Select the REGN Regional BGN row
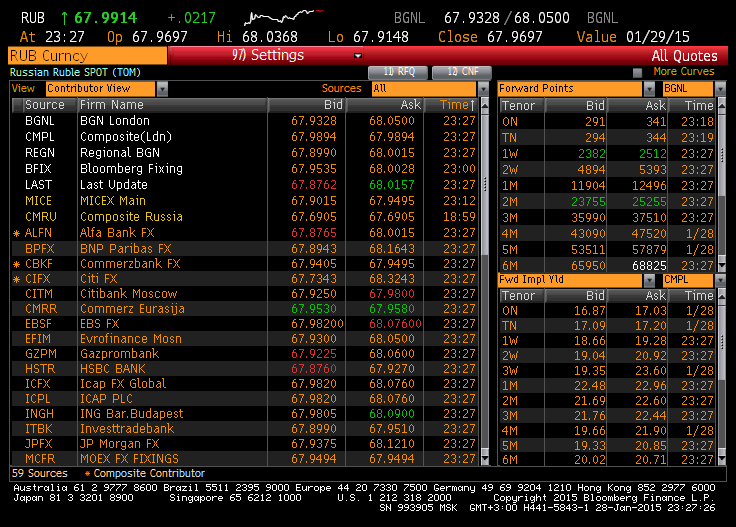The width and height of the screenshot is (736, 527). click(245, 153)
